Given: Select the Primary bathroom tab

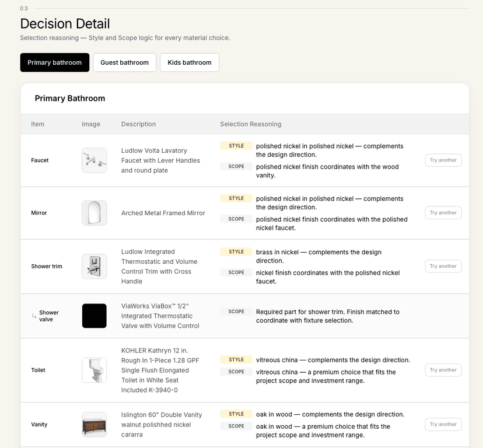Looking at the screenshot, I should [54, 62].
